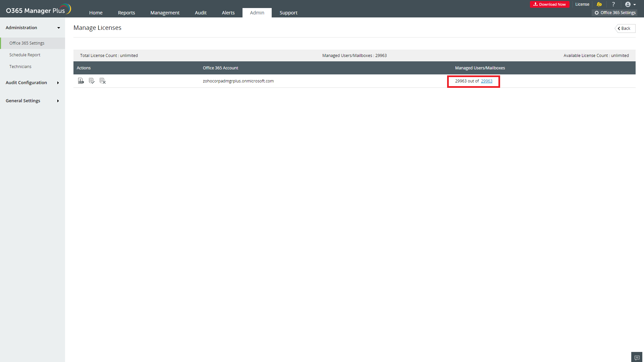Open the License link in header

[582, 4]
